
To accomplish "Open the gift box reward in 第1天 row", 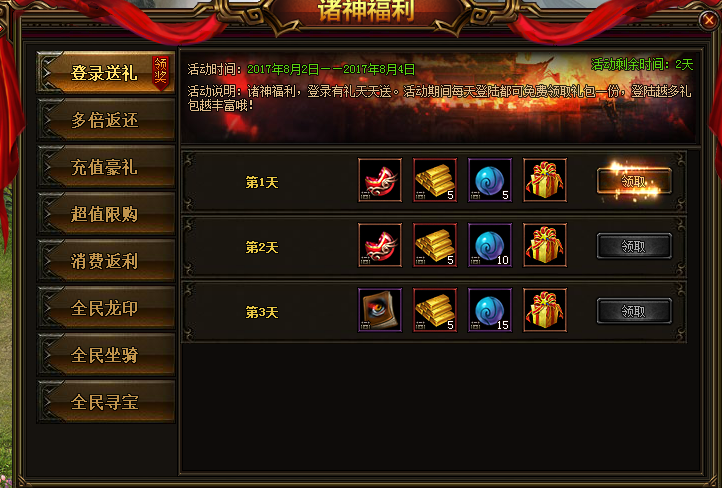I will [x=545, y=180].
